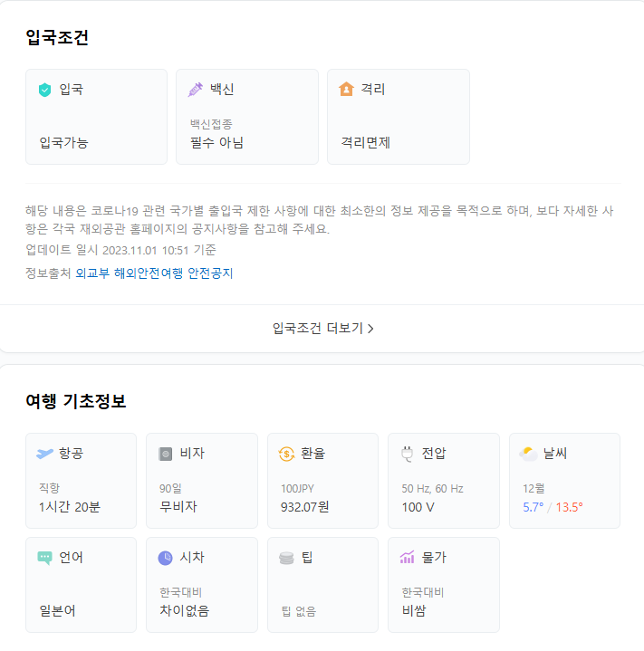Click the coin stack icon beside 팁
The height and width of the screenshot is (651, 644).
[x=286, y=558]
